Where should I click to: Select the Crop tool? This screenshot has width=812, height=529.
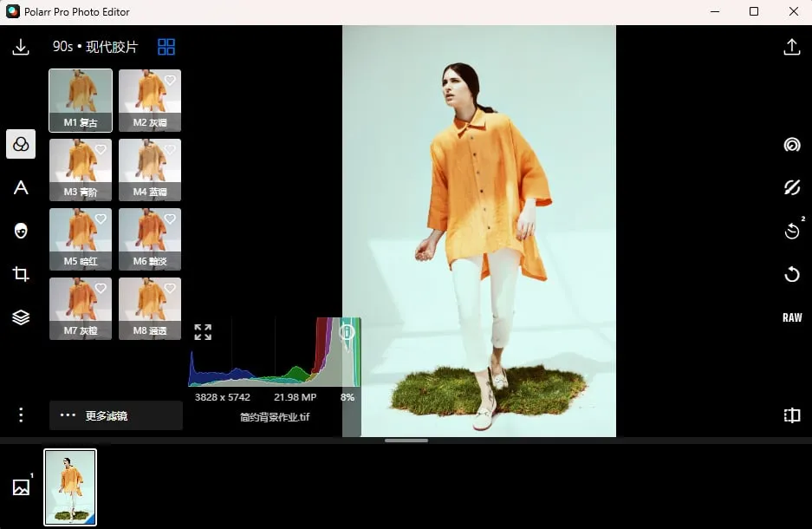tap(21, 275)
